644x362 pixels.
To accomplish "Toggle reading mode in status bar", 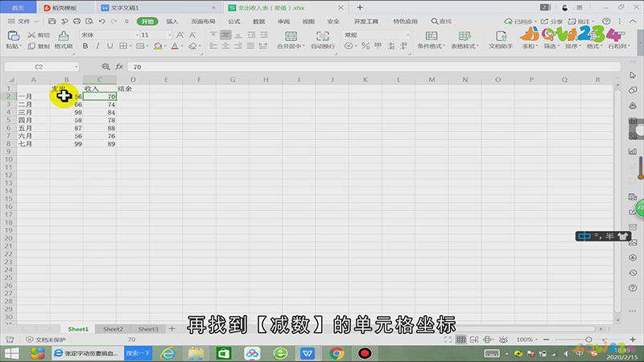I will tap(488, 339).
